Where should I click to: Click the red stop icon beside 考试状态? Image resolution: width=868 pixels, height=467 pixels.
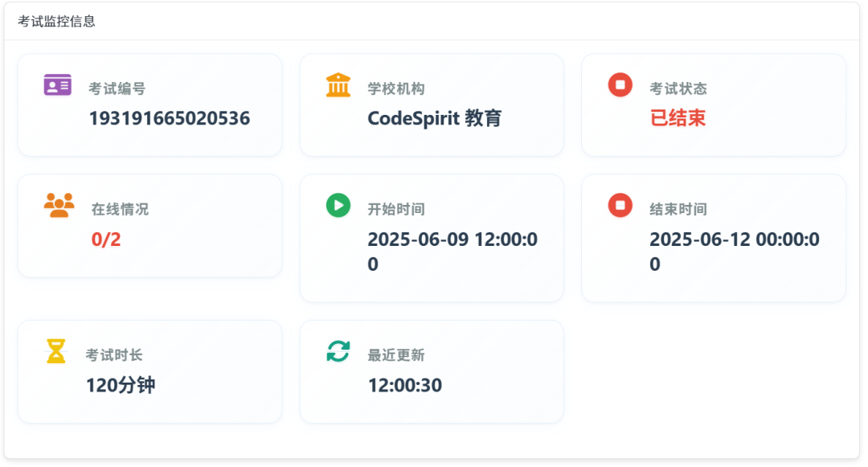click(620, 84)
